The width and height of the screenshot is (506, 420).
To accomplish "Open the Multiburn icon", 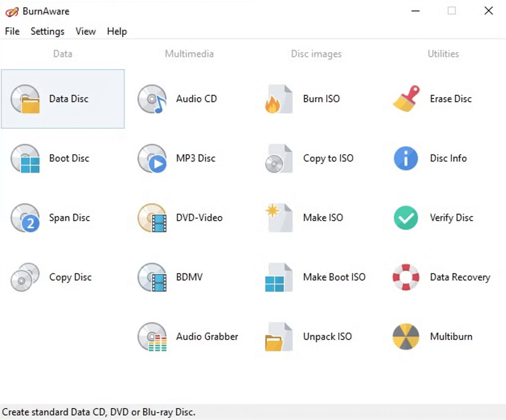I will click(x=406, y=337).
